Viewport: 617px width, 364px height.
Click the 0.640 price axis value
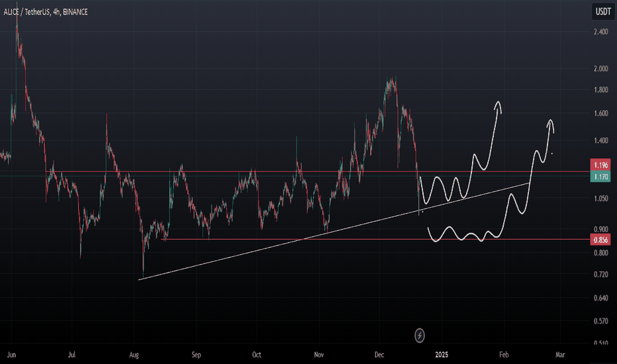pos(601,298)
